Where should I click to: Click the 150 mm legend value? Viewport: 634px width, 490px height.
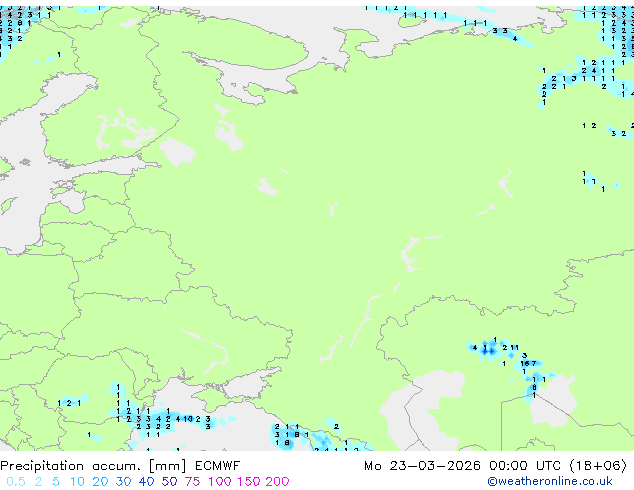[249, 482]
